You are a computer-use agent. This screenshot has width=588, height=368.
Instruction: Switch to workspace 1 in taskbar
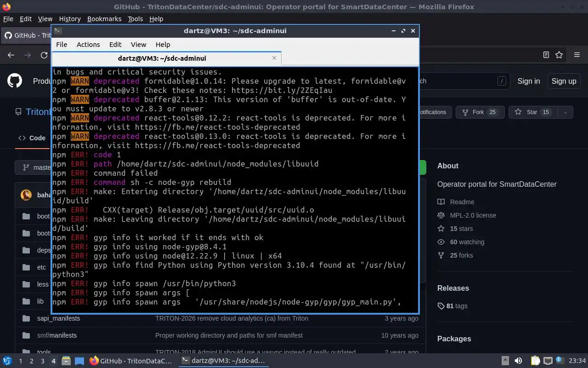coord(20,361)
